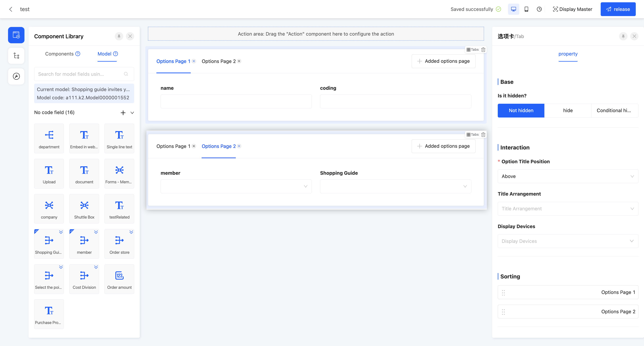644x346 pixels.
Task: Set hidden state to Not hidden
Action: pos(521,111)
